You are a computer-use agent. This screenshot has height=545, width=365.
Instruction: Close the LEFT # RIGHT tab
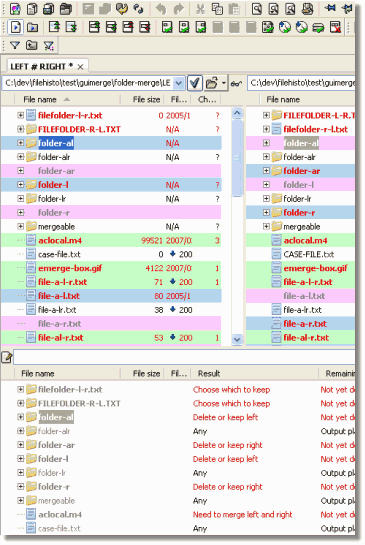(80, 67)
